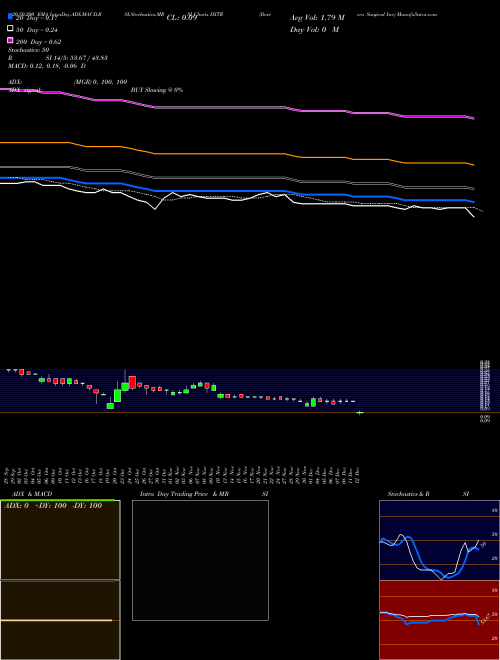500x660 pixels.
Task: Click the 'Stochastics & R' panel title
Action: point(408,494)
